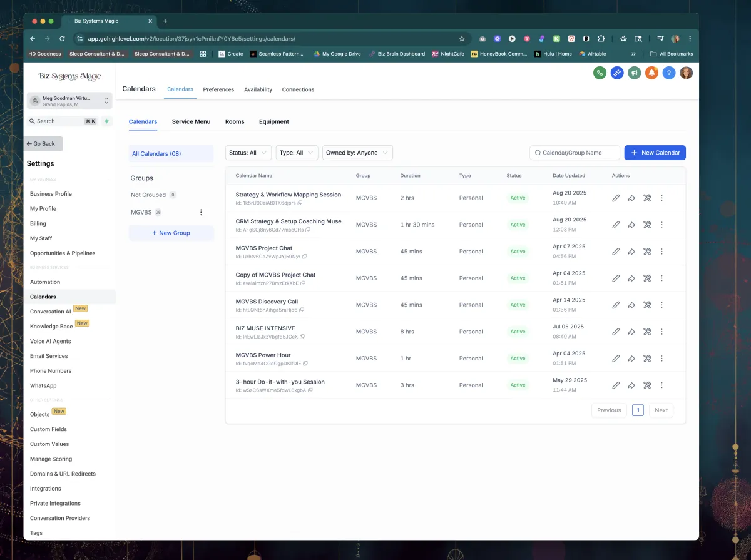Open Chrome extensions puzzle icon
The height and width of the screenshot is (560, 751).
point(601,39)
